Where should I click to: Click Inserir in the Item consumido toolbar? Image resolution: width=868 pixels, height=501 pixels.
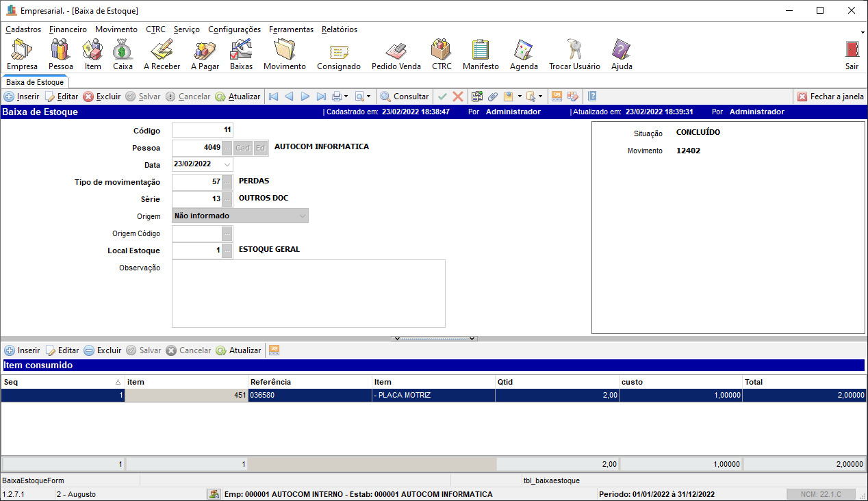click(22, 350)
